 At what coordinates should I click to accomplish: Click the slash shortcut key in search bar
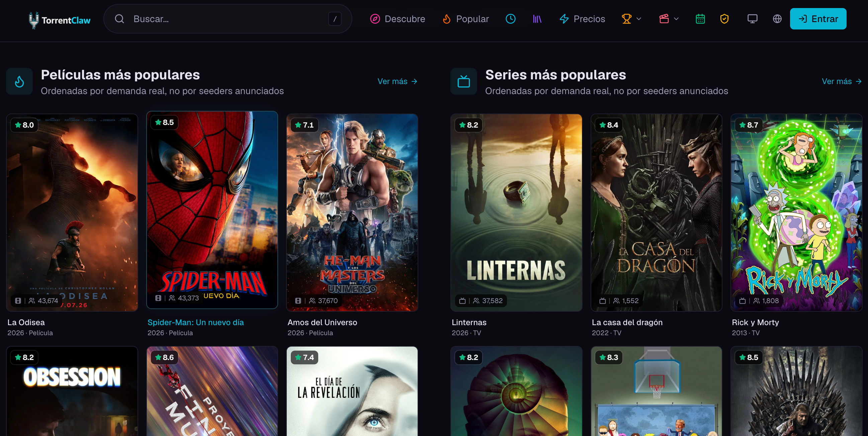(335, 19)
